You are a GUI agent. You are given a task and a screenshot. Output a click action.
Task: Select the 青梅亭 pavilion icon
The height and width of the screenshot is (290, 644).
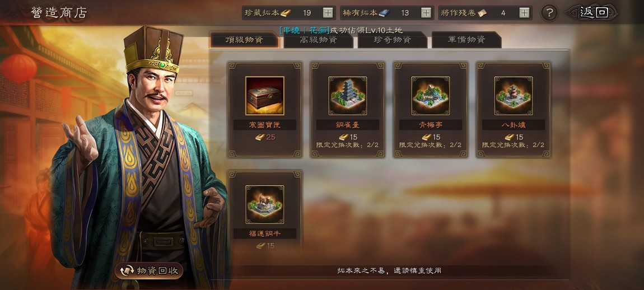(x=431, y=96)
